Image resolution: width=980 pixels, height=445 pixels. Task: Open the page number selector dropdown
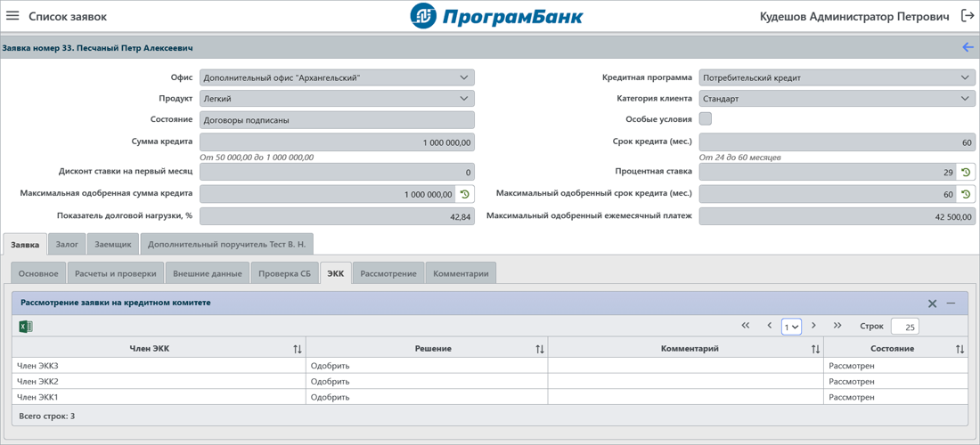tap(791, 327)
